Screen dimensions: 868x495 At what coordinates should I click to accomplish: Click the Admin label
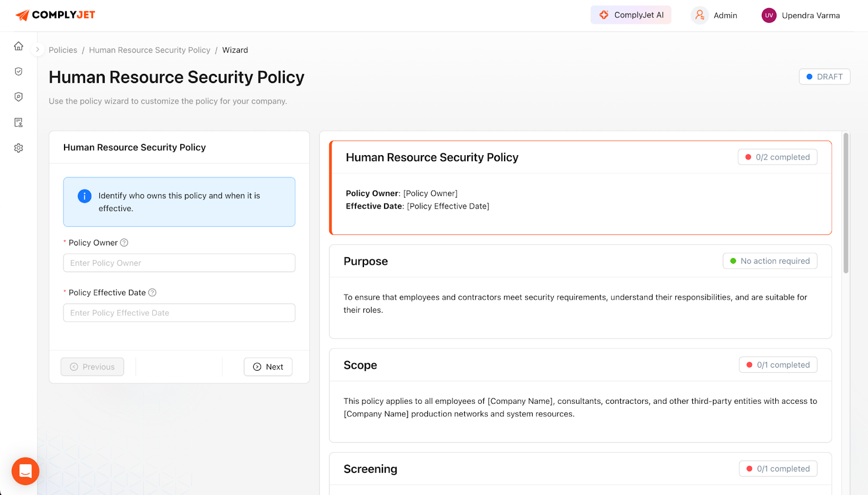[725, 16]
